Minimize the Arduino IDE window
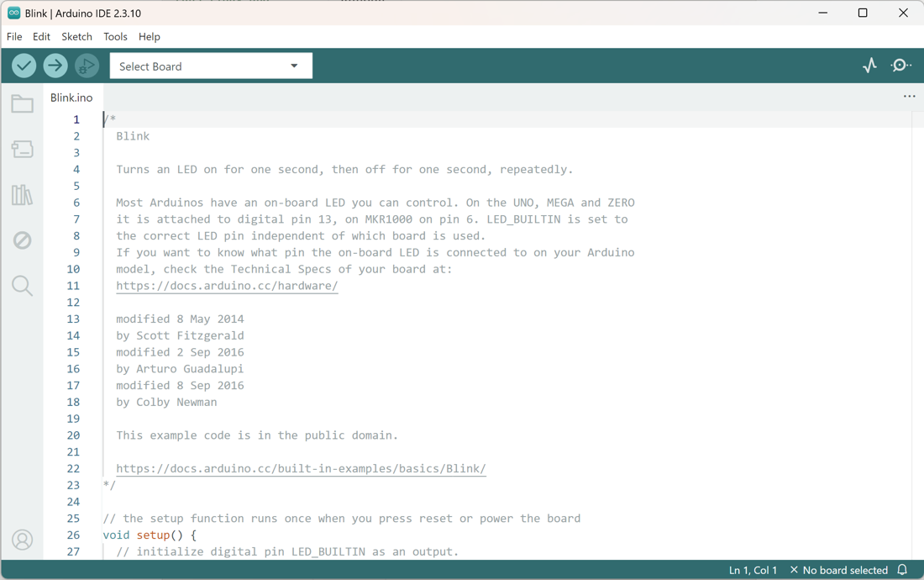The image size is (924, 580). pyautogui.click(x=822, y=13)
